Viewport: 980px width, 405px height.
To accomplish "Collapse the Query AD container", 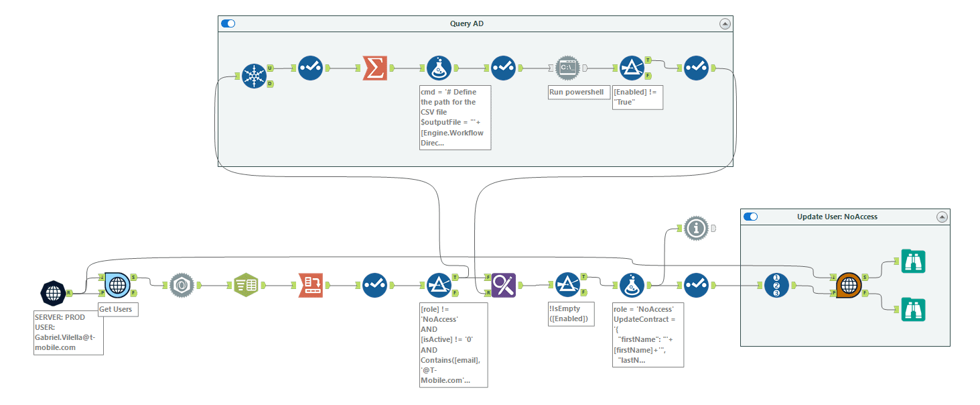I will pyautogui.click(x=725, y=23).
